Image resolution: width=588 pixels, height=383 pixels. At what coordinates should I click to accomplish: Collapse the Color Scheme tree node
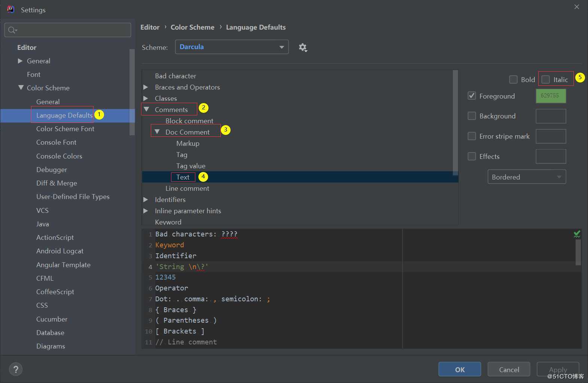(21, 88)
